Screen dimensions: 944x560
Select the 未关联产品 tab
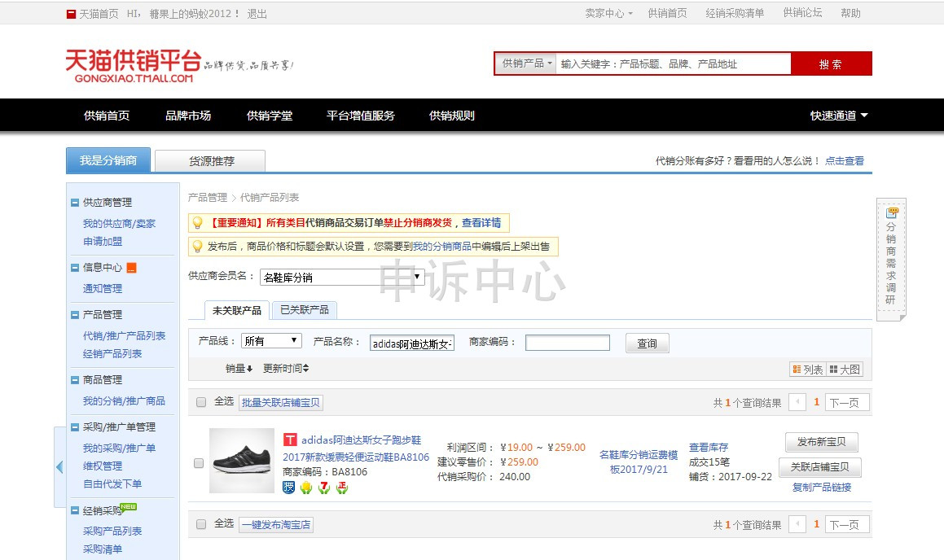236,310
